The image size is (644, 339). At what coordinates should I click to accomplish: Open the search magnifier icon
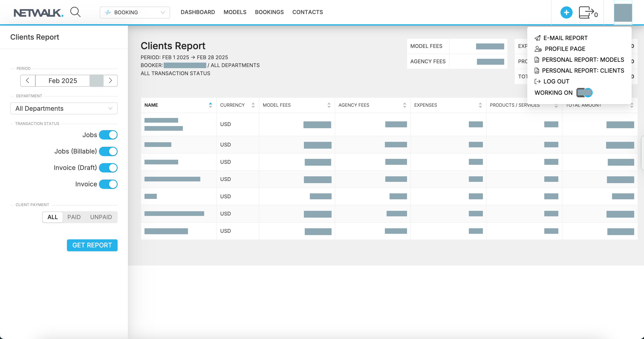tap(75, 12)
